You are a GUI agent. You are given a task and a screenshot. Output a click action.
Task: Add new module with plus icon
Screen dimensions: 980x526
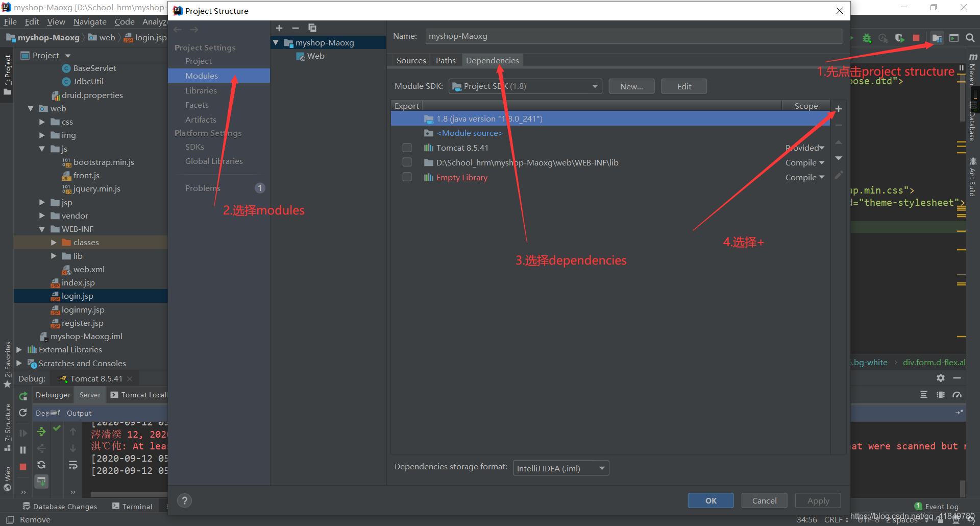tap(279, 28)
